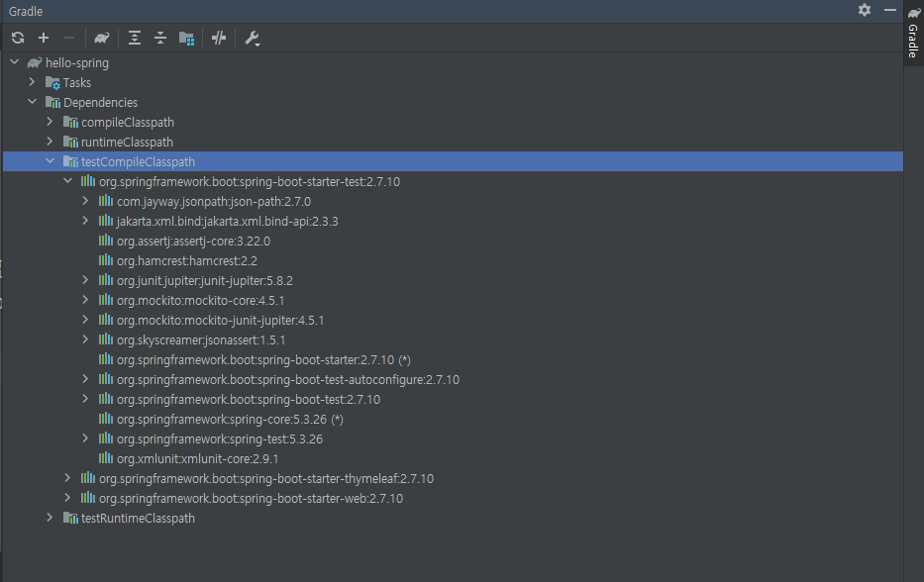The height and width of the screenshot is (582, 924).
Task: Collapse testCompileClasspath node
Action: [x=51, y=160]
